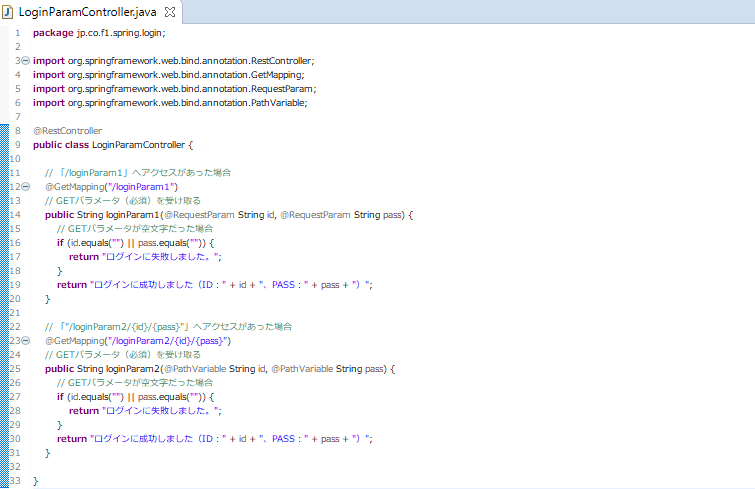Select the LoginParamController.java editor tab
Screen dimensions: 755x489
coord(90,11)
